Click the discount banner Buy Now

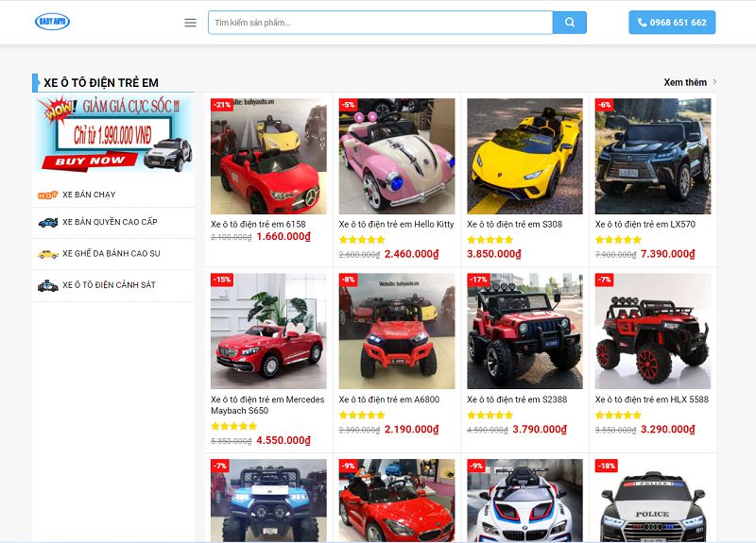[114, 133]
